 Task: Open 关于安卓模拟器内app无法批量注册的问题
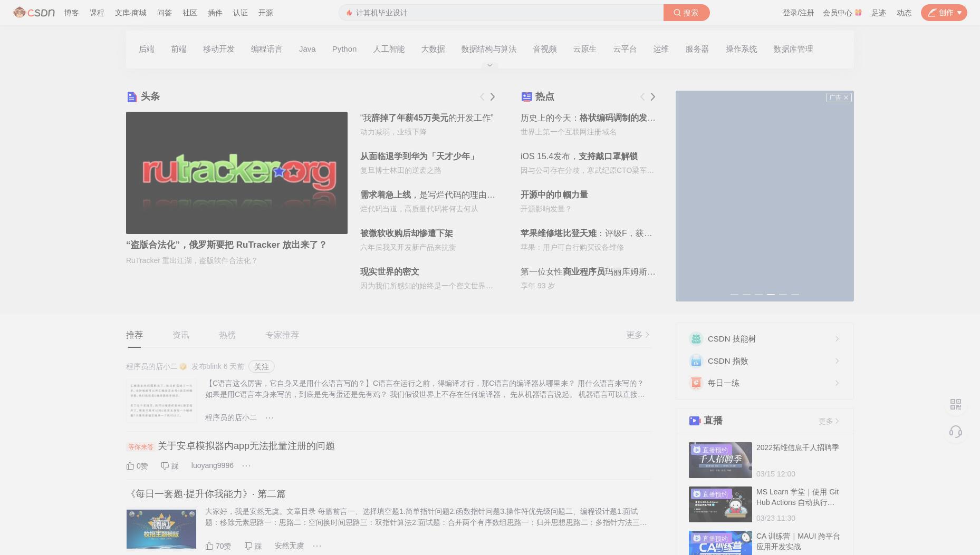tap(246, 446)
